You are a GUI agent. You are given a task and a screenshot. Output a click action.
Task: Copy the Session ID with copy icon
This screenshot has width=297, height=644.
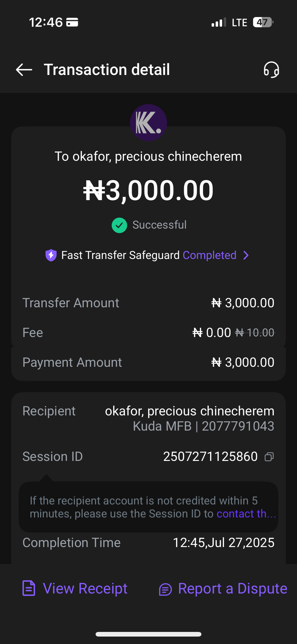point(269,457)
